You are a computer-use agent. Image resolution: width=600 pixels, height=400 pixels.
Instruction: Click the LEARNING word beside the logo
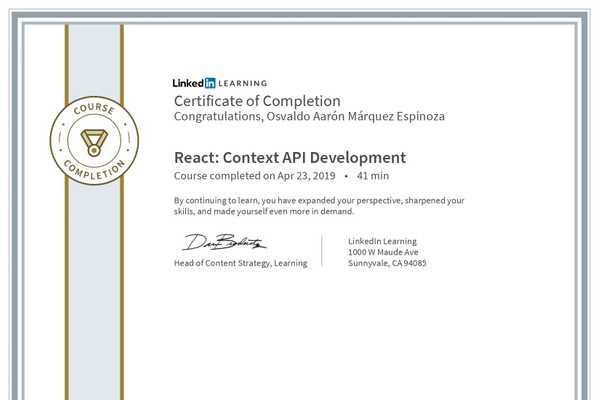click(243, 83)
